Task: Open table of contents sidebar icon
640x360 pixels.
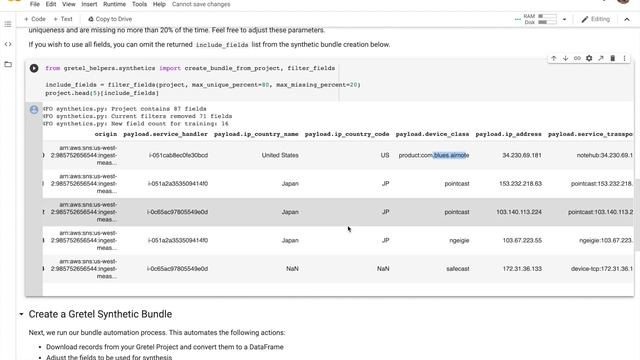Action: point(8,24)
